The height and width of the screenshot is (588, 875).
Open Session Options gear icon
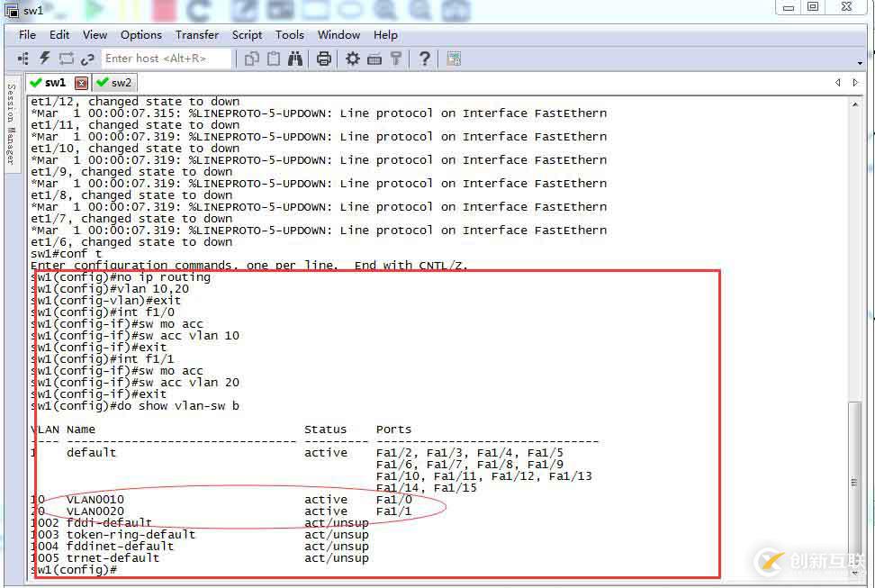353,58
